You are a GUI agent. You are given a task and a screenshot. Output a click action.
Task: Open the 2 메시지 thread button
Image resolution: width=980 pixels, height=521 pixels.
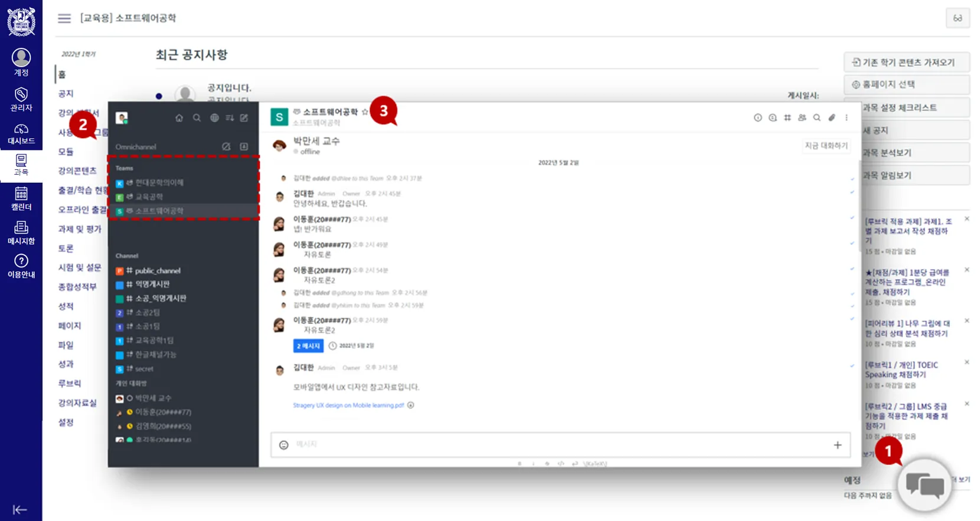pyautogui.click(x=308, y=346)
